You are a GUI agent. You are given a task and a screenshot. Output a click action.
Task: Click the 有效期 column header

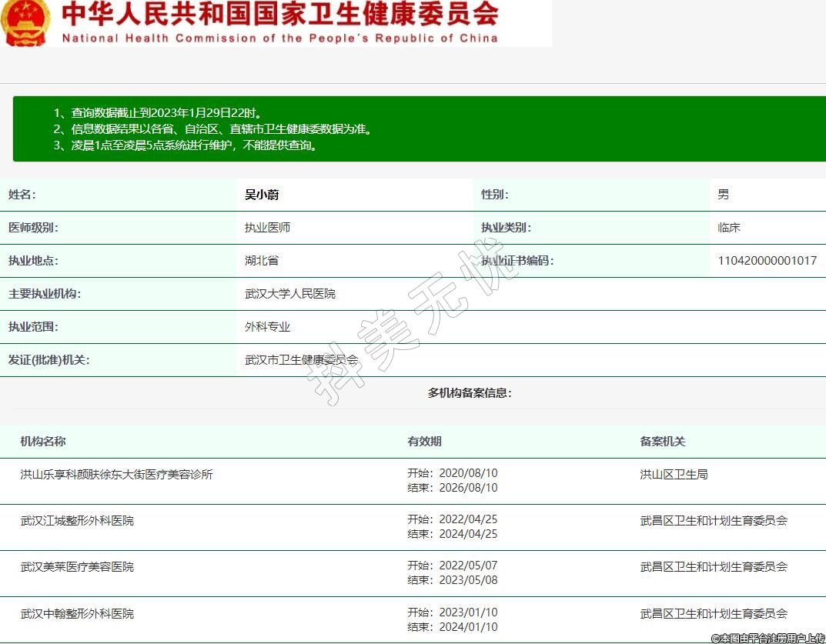(x=424, y=442)
